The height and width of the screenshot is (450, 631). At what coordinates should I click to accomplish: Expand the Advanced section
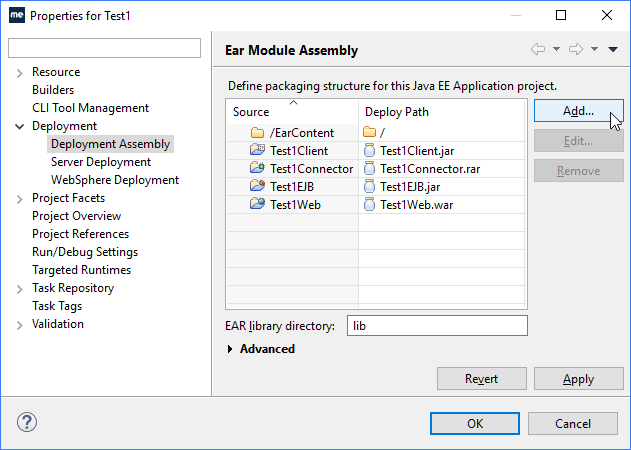click(x=231, y=349)
